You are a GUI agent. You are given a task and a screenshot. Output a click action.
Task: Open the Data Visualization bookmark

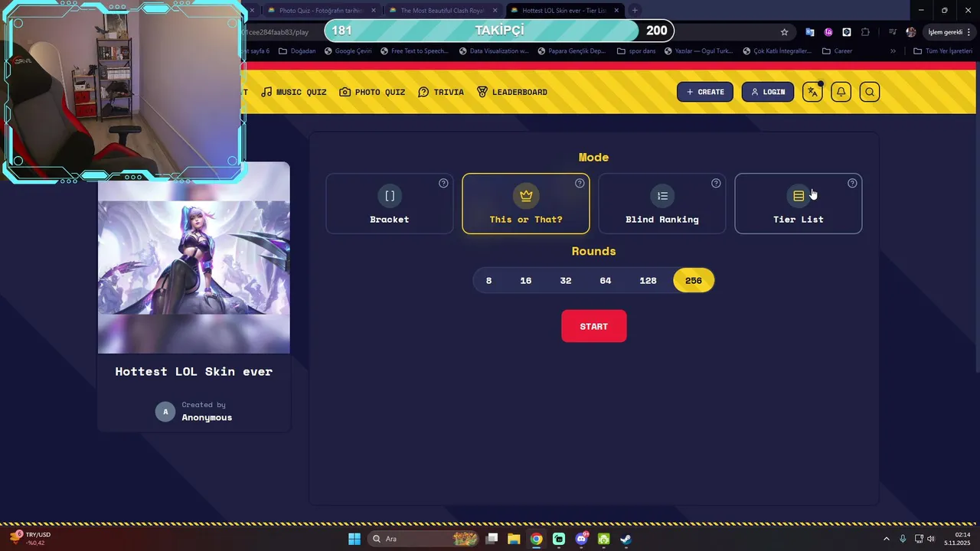pyautogui.click(x=494, y=51)
